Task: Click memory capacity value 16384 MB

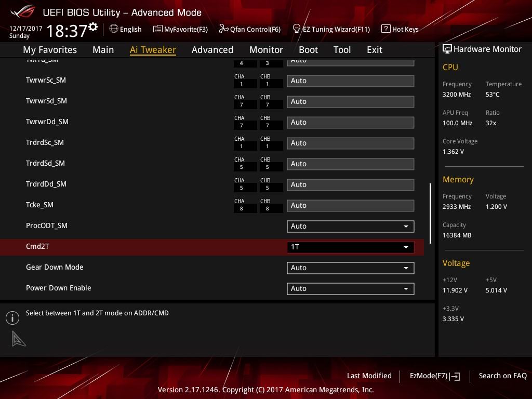Action: pyautogui.click(x=457, y=235)
